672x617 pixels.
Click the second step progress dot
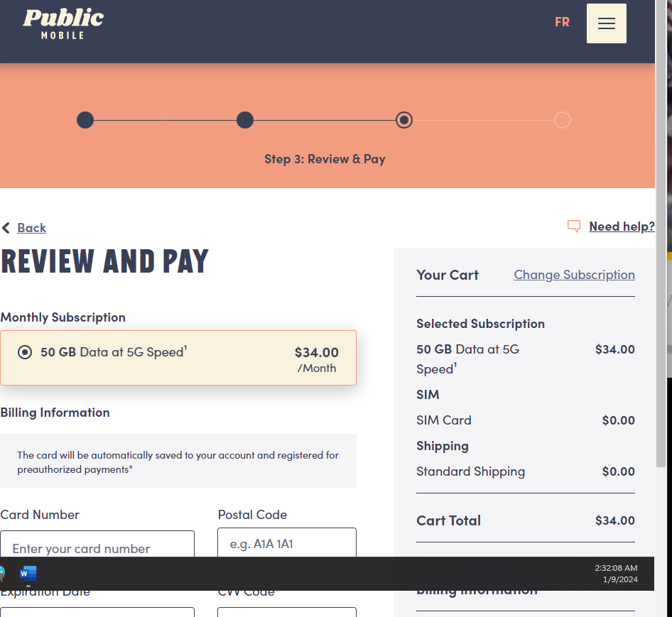[x=245, y=120]
